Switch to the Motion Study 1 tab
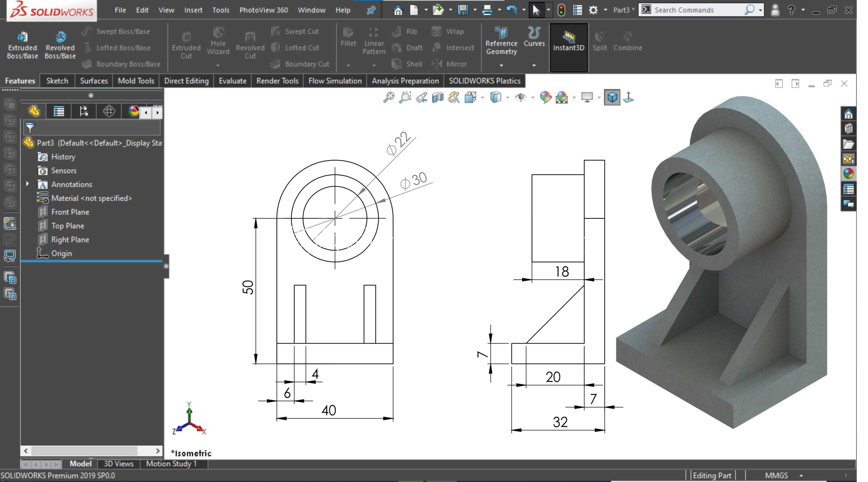This screenshot has width=868, height=482. (171, 464)
